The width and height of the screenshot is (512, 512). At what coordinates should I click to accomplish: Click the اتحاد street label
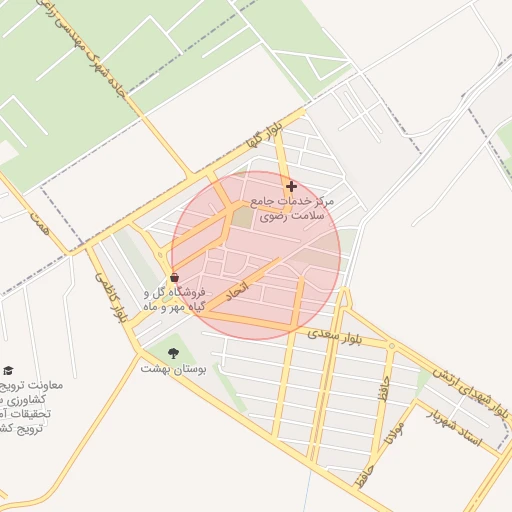(x=237, y=291)
